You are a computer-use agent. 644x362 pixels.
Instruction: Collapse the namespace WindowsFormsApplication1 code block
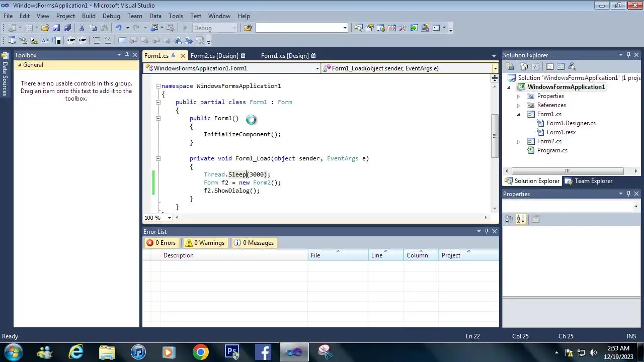pos(158,86)
